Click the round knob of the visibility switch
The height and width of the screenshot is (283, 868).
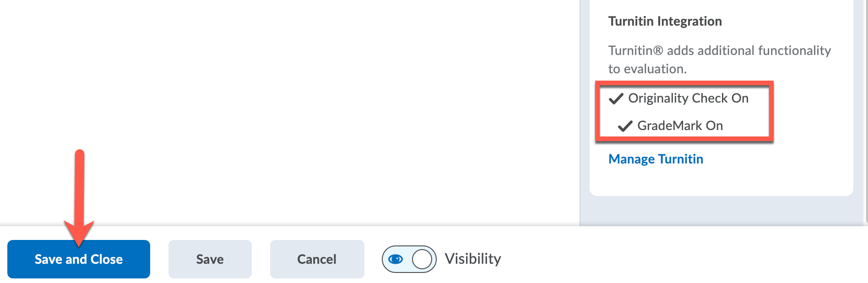422,259
